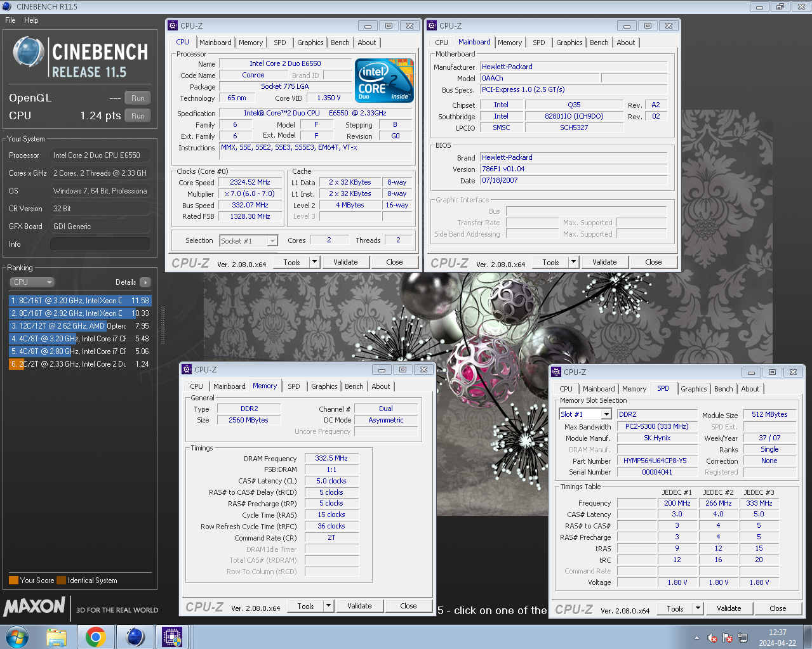Viewport: 812px width, 649px height.
Task: Open Cinebench Help menu
Action: pyautogui.click(x=31, y=20)
